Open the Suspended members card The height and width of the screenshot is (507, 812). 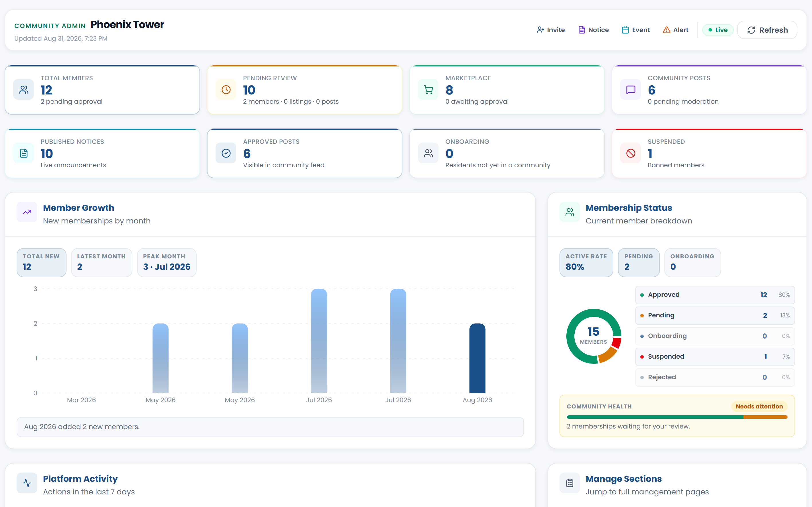[709, 154]
